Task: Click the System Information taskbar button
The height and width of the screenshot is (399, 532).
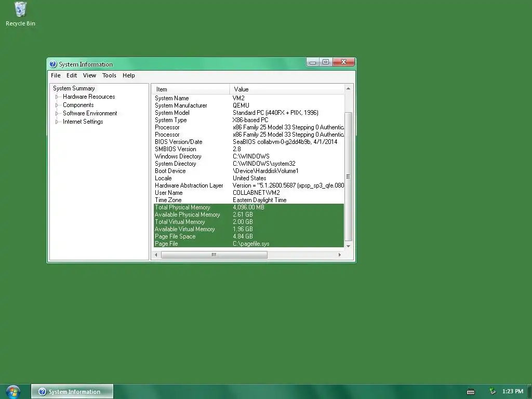Action: coord(72,392)
